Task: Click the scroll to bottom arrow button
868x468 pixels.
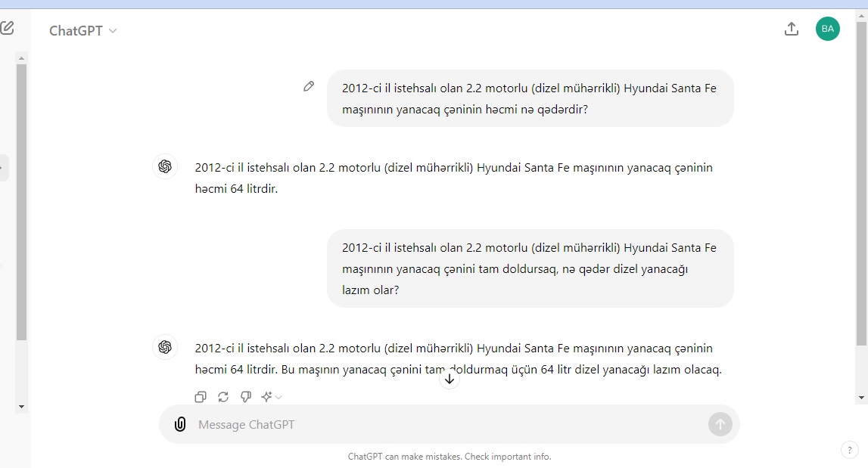Action: click(x=450, y=379)
